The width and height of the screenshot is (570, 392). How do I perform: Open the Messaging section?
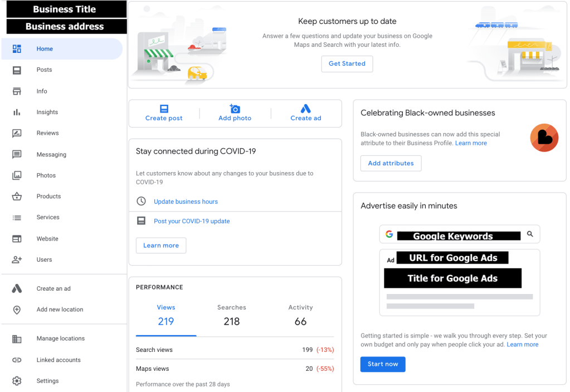[51, 154]
